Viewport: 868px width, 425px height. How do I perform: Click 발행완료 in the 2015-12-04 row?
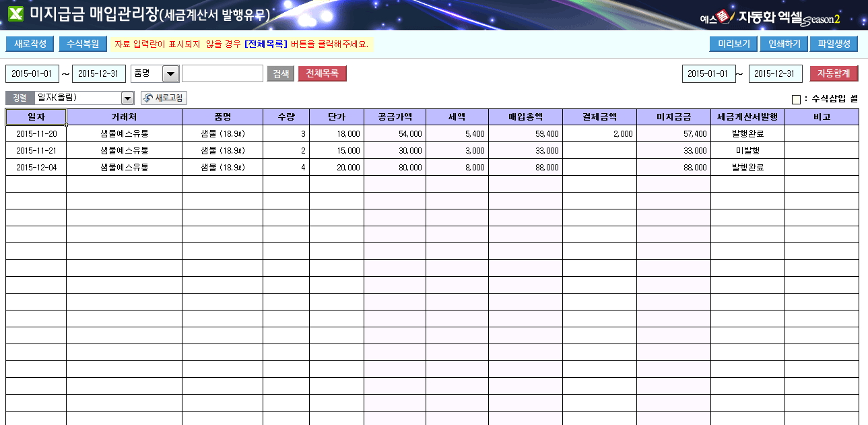(x=747, y=167)
